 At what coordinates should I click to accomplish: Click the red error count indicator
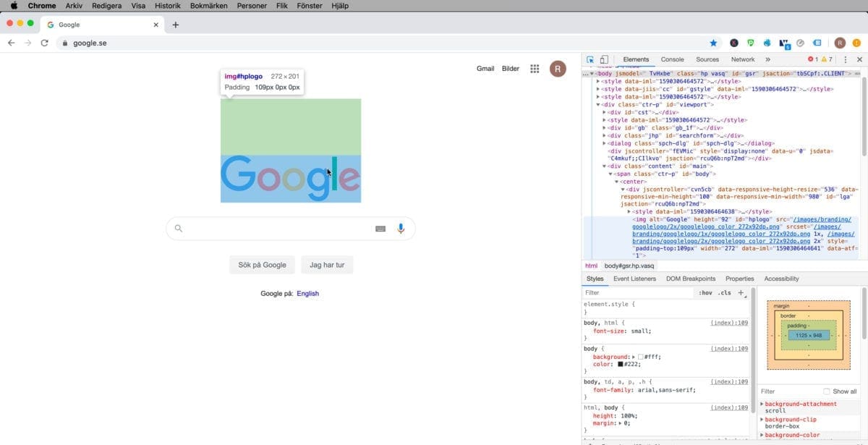click(x=812, y=59)
